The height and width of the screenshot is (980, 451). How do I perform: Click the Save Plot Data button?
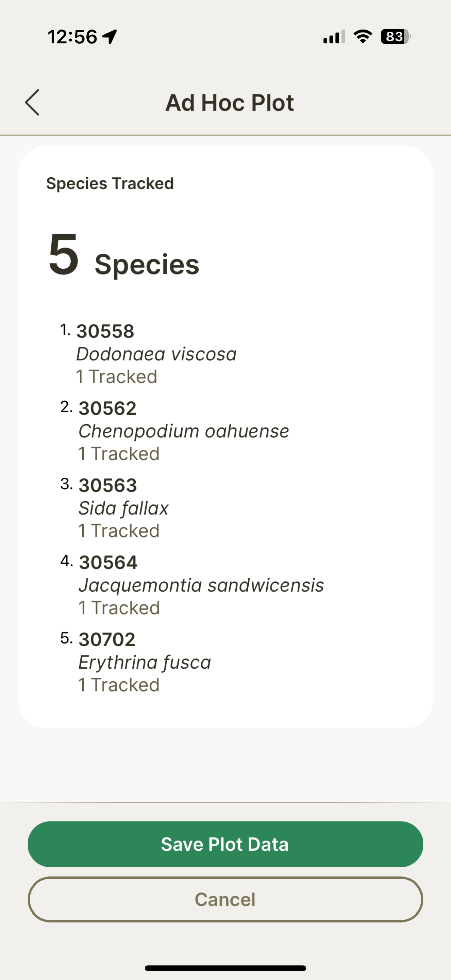(x=225, y=844)
